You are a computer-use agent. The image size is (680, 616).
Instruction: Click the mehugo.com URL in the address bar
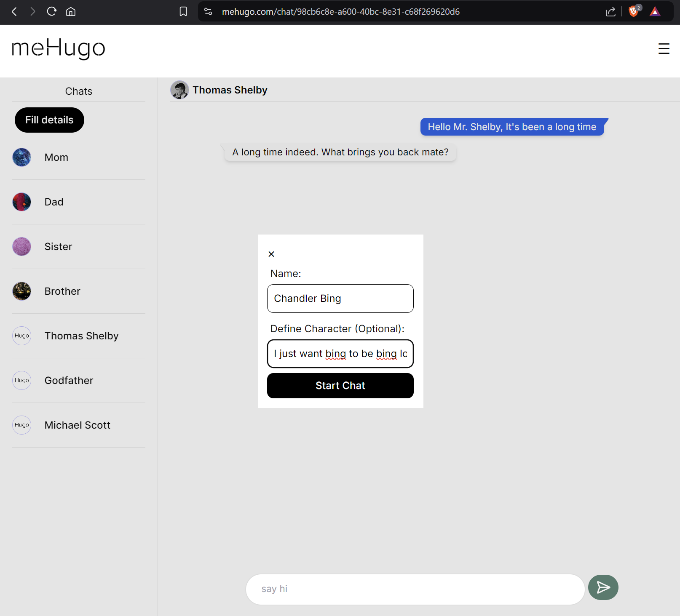point(340,12)
